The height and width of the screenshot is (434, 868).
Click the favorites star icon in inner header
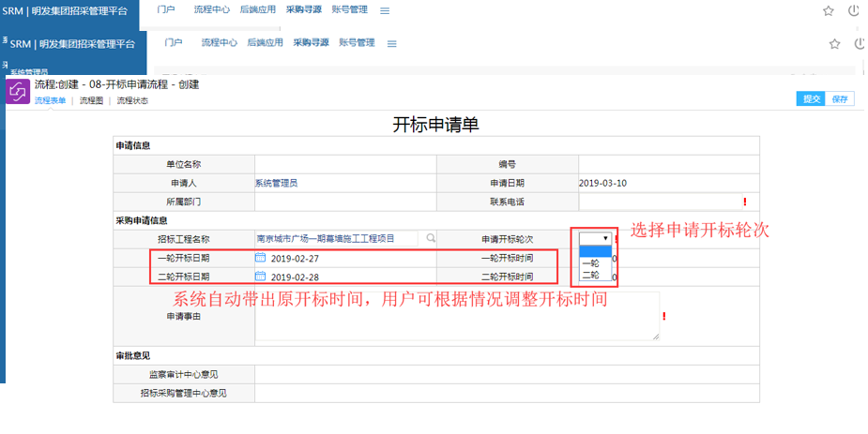(834, 44)
